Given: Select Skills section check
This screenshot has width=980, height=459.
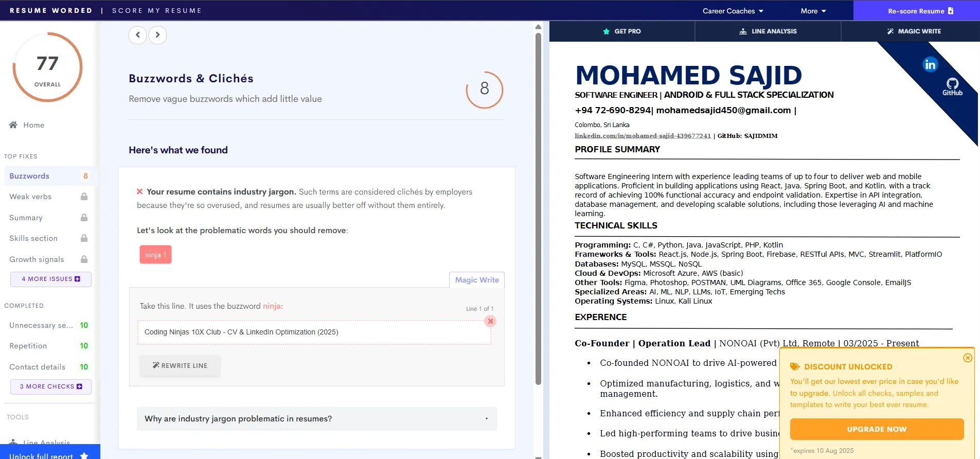Looking at the screenshot, I should pyautogui.click(x=33, y=238).
